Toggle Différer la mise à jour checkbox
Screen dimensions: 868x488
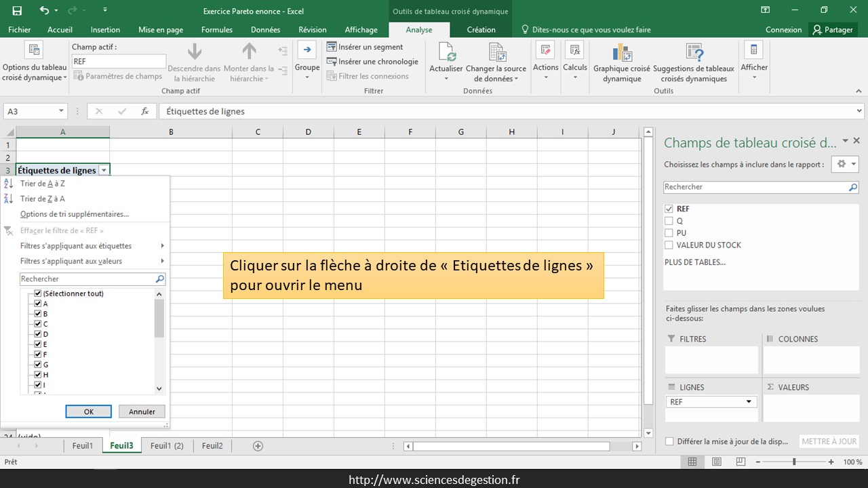(x=670, y=441)
